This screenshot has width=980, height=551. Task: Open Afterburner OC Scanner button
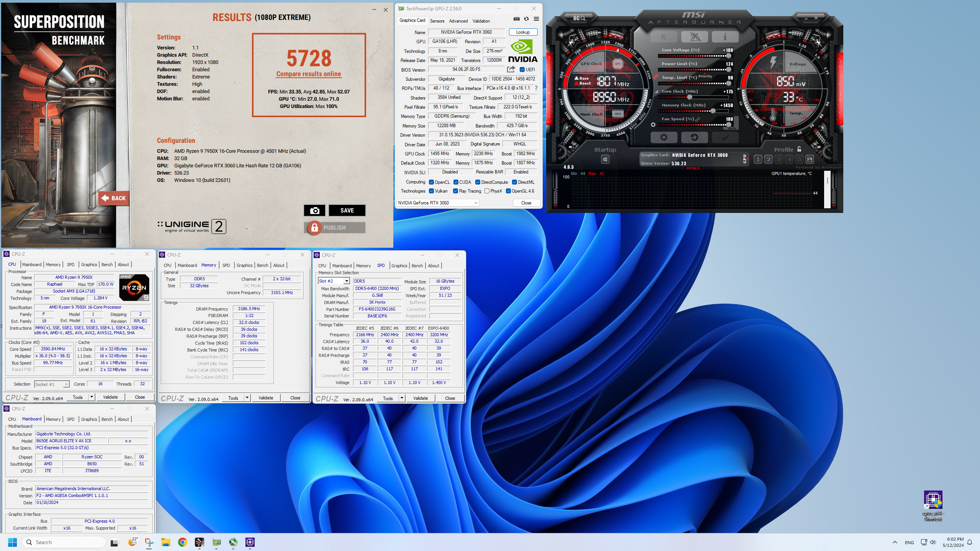click(579, 18)
